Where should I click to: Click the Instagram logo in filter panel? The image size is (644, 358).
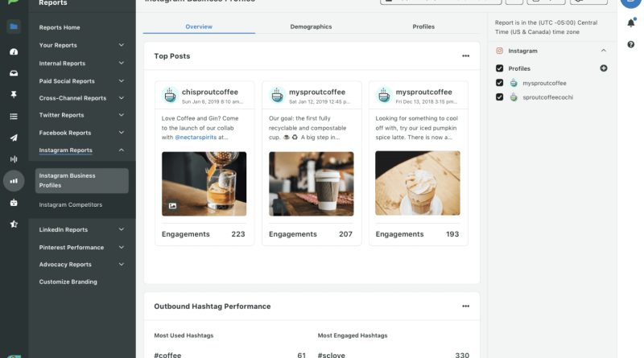499,51
